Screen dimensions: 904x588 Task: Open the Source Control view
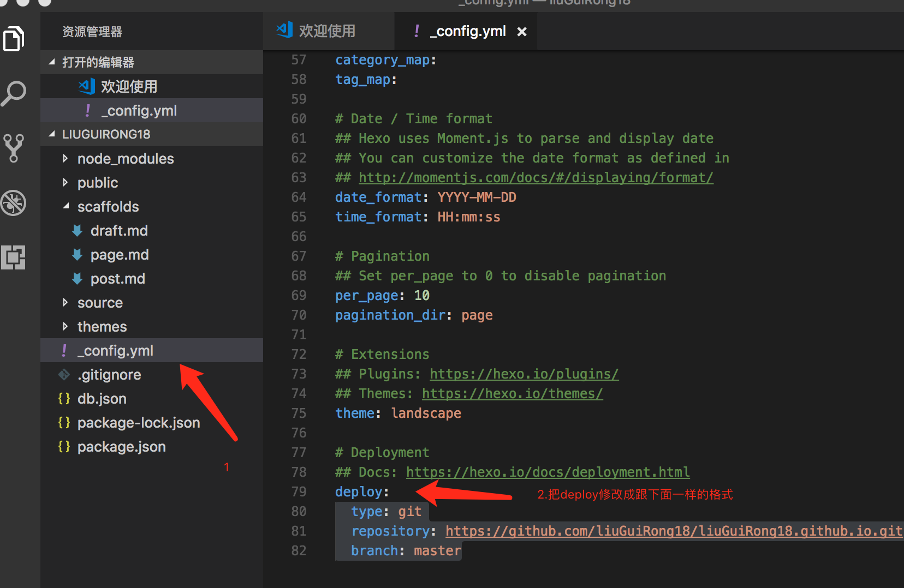pos(14,148)
